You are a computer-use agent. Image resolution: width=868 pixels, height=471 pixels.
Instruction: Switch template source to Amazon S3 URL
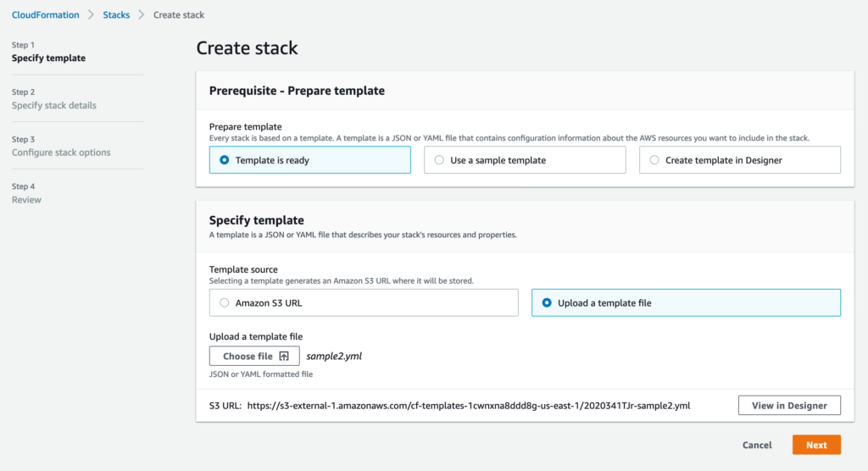click(x=225, y=302)
